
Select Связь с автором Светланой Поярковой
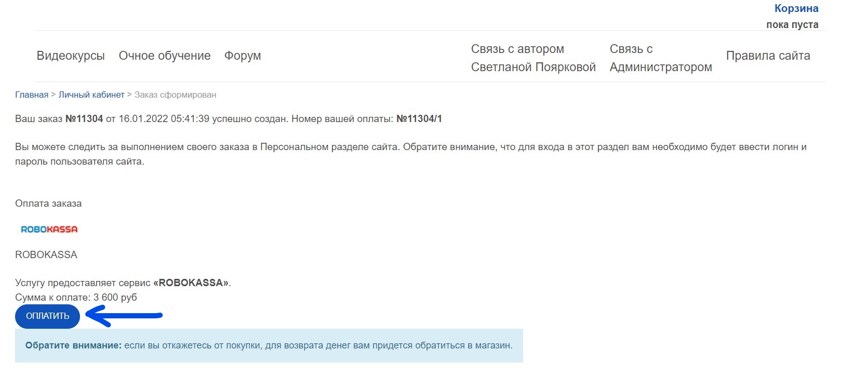[x=533, y=58]
